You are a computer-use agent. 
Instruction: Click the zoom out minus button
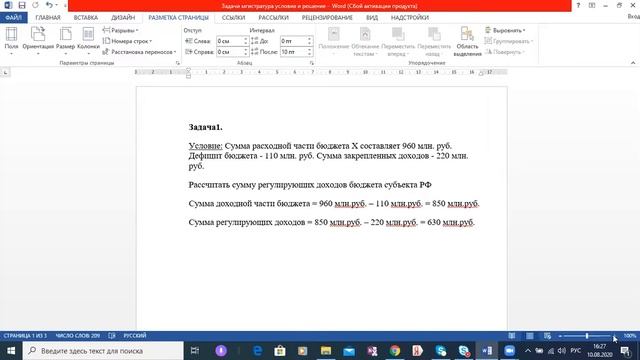coord(560,336)
